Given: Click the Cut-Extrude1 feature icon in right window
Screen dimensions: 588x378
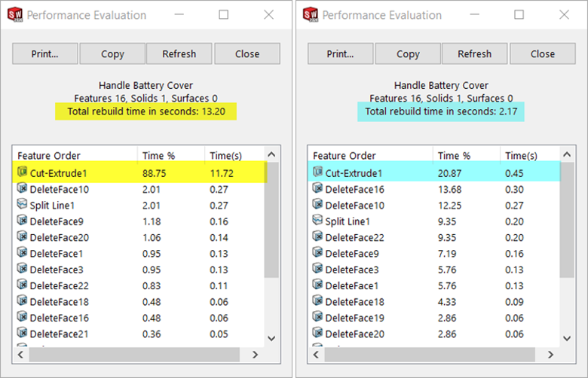Looking at the screenshot, I should click(318, 172).
